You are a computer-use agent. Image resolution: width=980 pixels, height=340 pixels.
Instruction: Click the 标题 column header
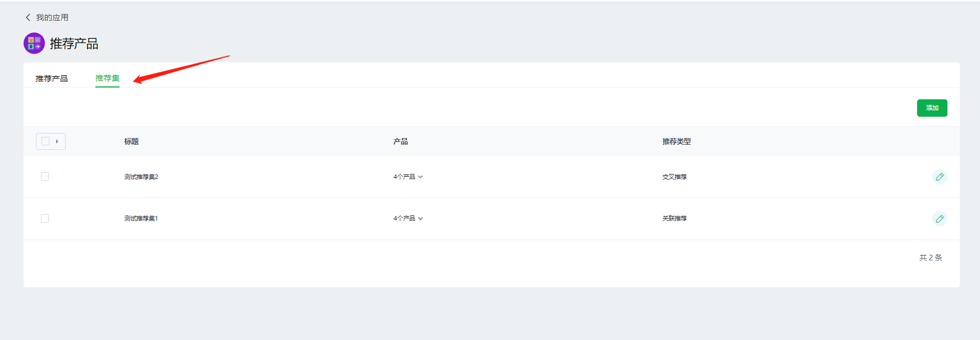coord(131,141)
